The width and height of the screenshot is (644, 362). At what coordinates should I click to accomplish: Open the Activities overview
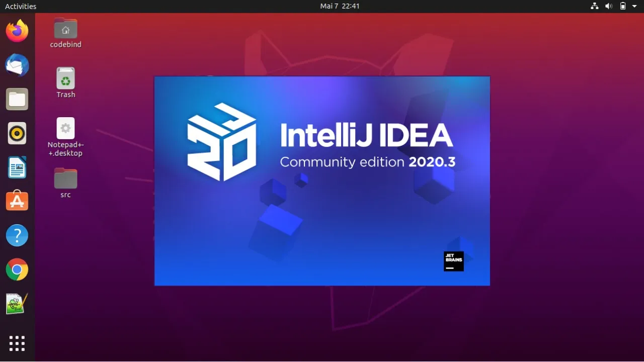(x=21, y=7)
